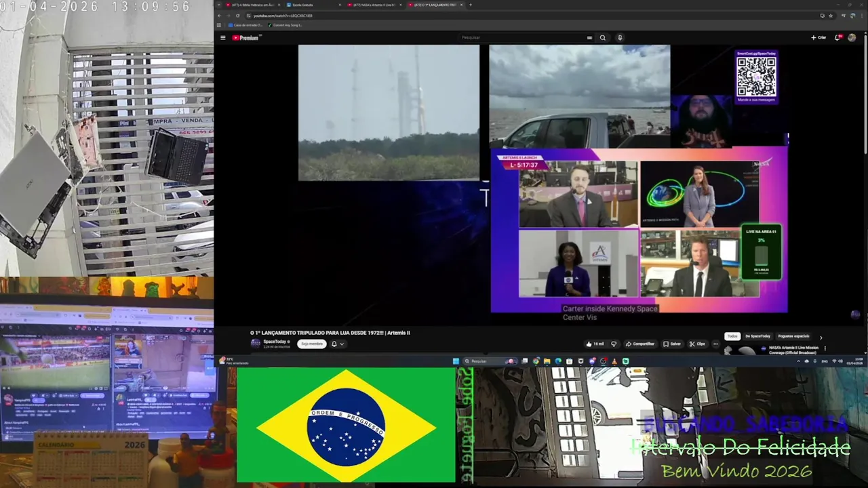Open Chrome from the taskbar

536,361
